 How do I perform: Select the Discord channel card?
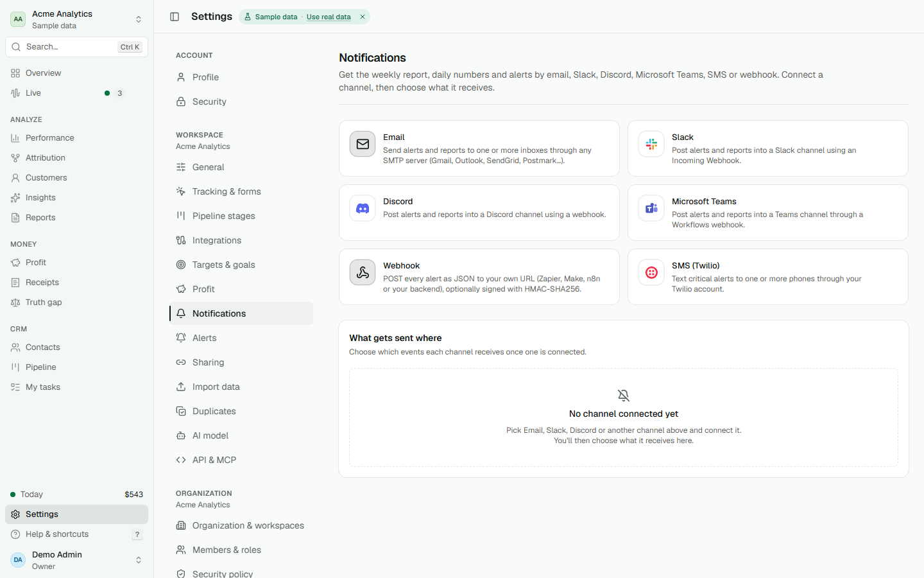479,213
